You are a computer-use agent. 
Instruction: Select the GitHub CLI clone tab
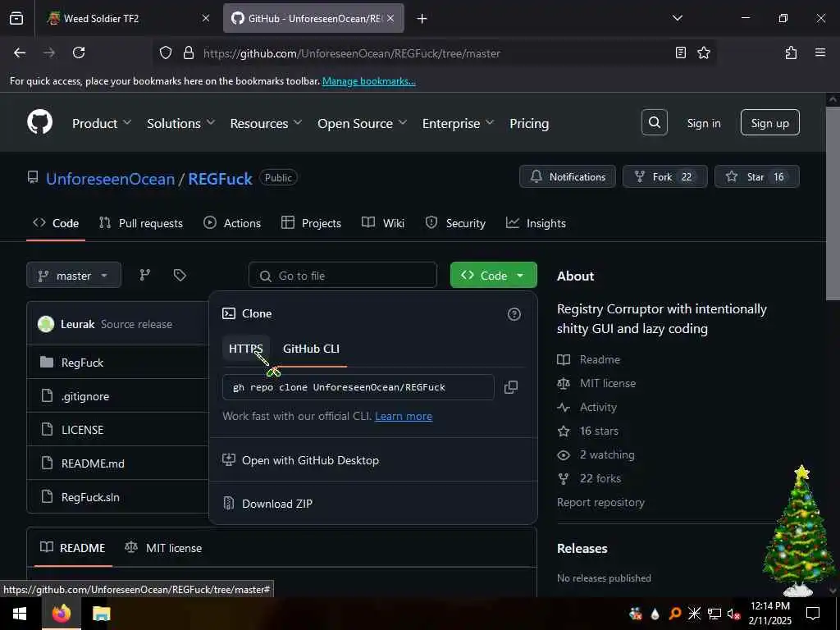(311, 349)
